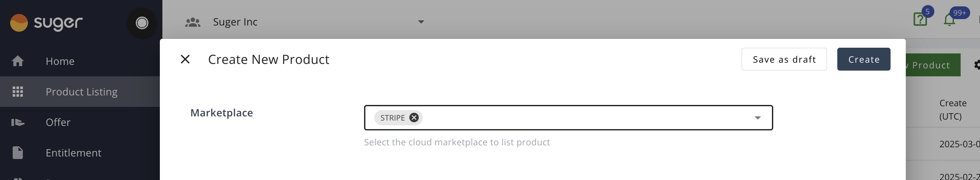
Task: Click the Entitlement document icon
Action: [18, 153]
